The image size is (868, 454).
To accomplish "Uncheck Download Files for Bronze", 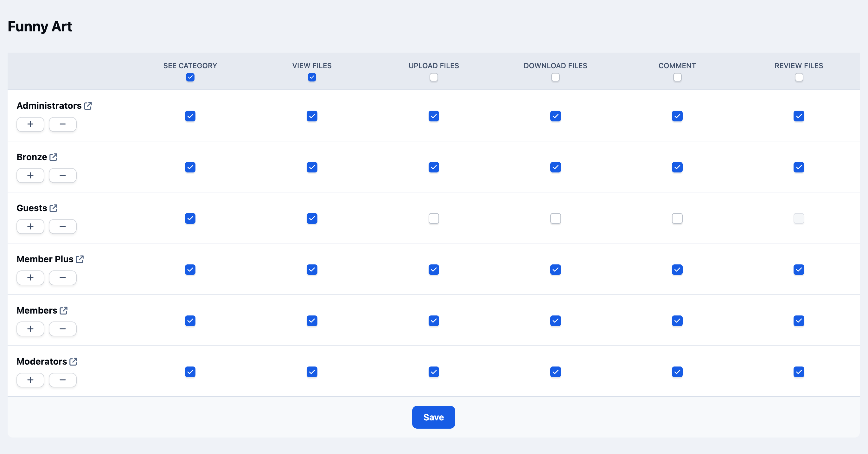I will coord(555,167).
